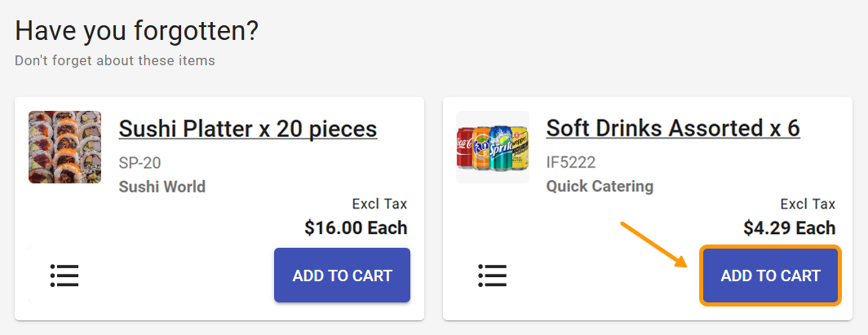Click the soft drinks cans product image
Viewport: 868px width, 335px height.
(x=493, y=147)
